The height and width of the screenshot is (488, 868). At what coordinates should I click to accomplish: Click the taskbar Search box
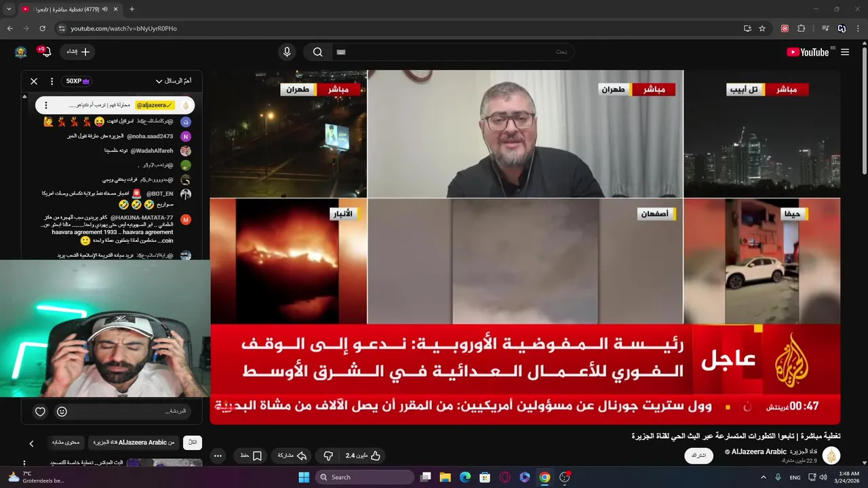click(x=366, y=477)
